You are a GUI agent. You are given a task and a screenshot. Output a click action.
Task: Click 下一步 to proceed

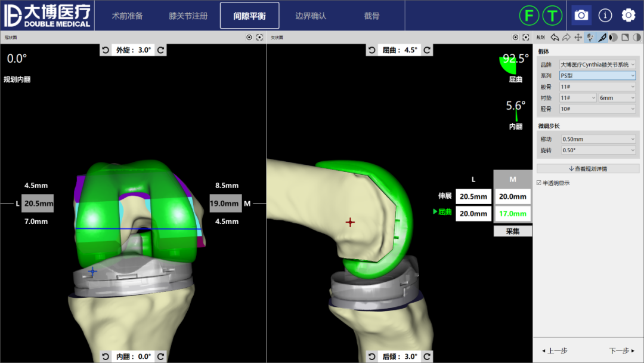tap(621, 351)
